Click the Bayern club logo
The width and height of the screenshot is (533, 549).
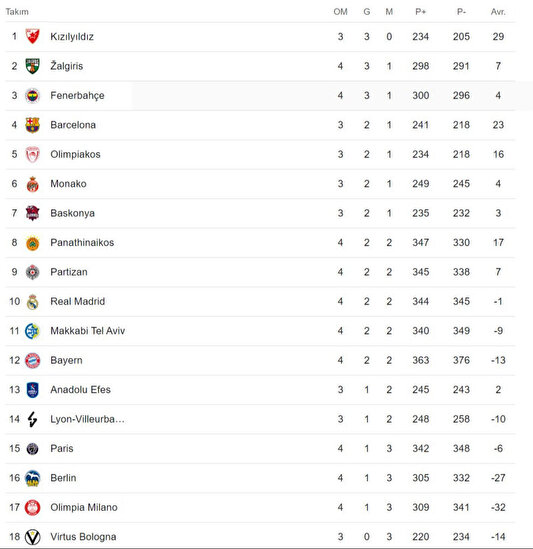pos(33,360)
